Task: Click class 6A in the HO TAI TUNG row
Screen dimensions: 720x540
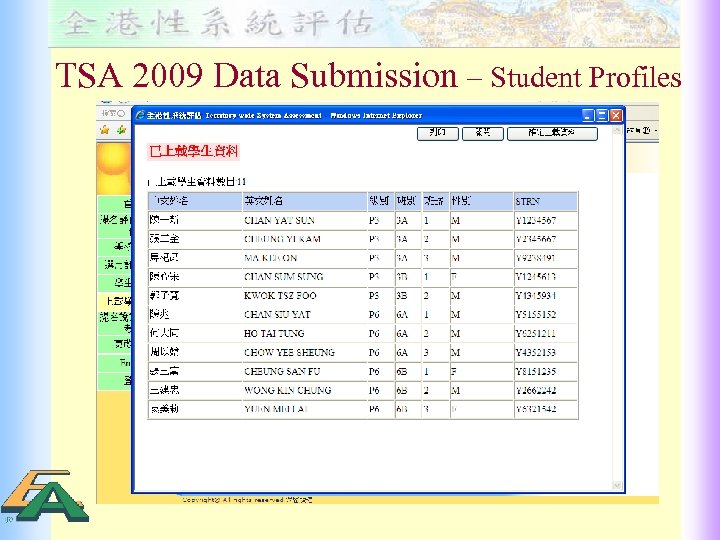Action: (402, 333)
